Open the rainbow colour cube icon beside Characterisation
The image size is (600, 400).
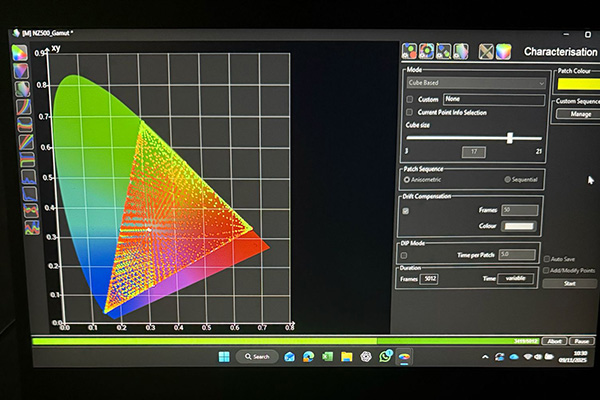[x=504, y=52]
